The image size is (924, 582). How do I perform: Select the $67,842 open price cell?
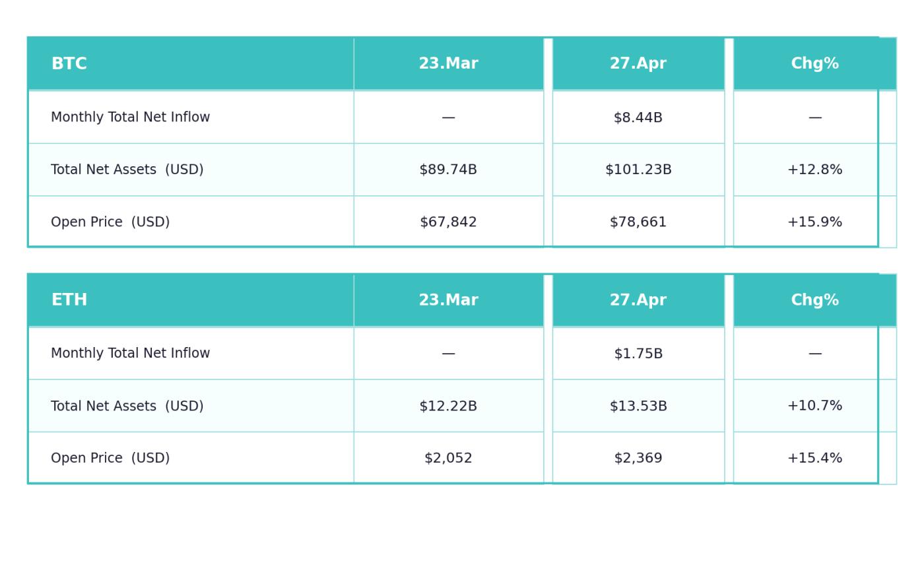tap(448, 222)
